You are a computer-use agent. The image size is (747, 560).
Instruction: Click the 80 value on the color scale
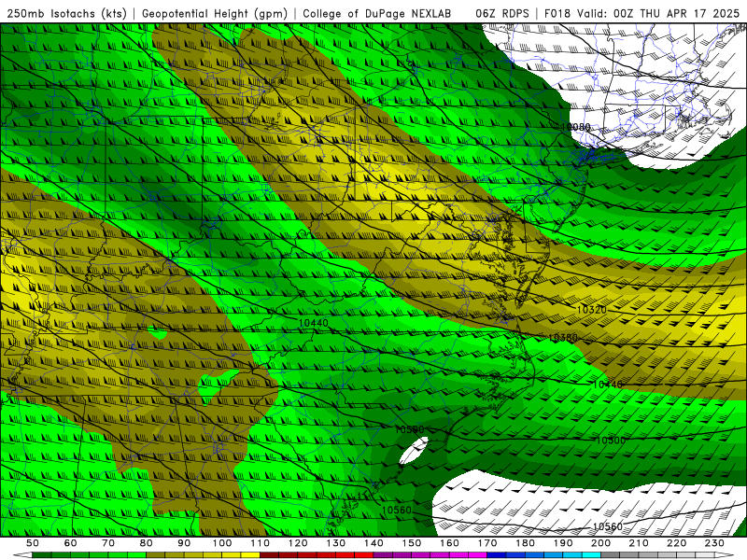tap(147, 543)
